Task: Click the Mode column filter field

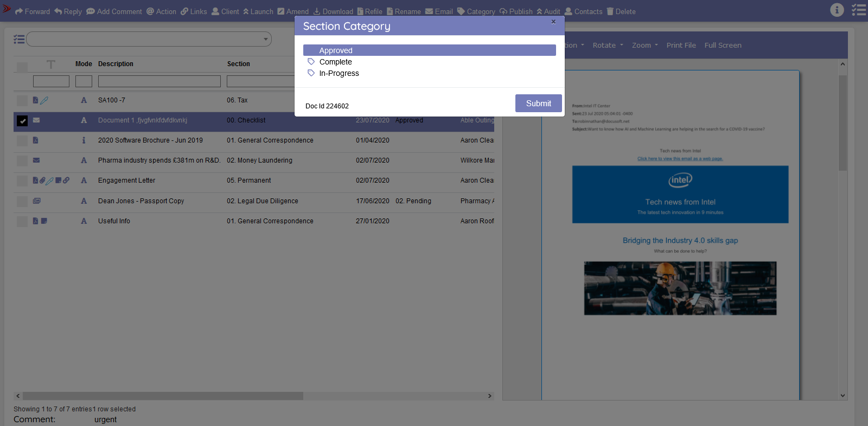Action: click(84, 81)
